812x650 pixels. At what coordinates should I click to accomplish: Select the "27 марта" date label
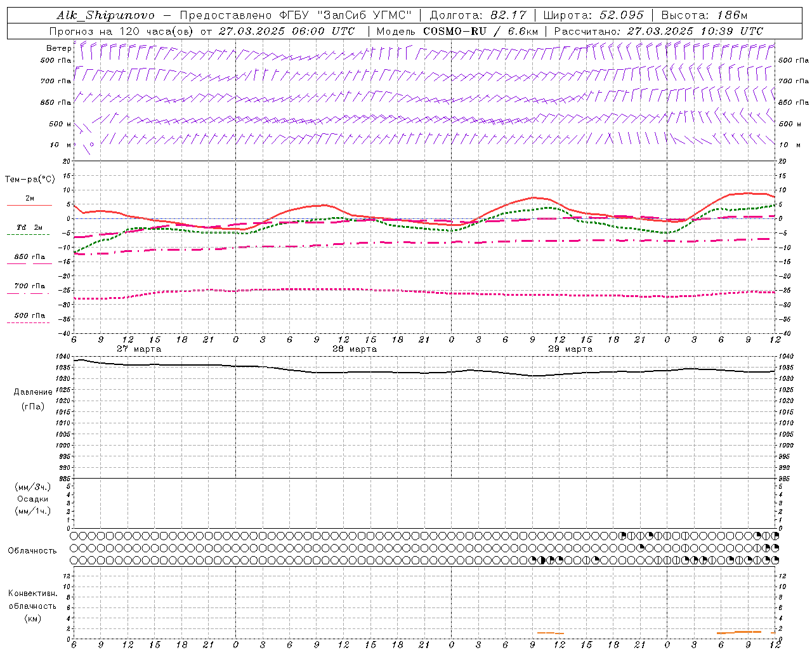(x=139, y=349)
